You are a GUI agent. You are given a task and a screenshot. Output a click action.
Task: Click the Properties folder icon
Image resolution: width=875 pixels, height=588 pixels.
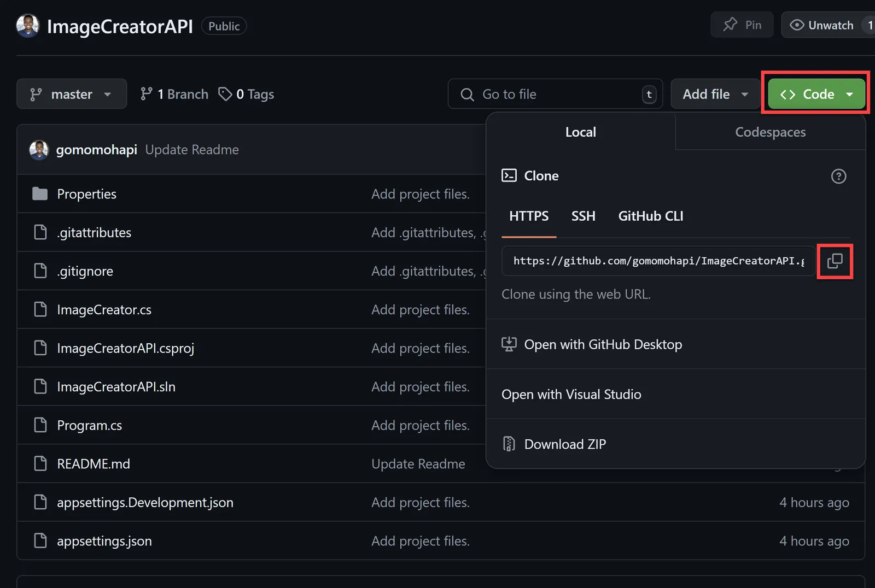click(40, 193)
